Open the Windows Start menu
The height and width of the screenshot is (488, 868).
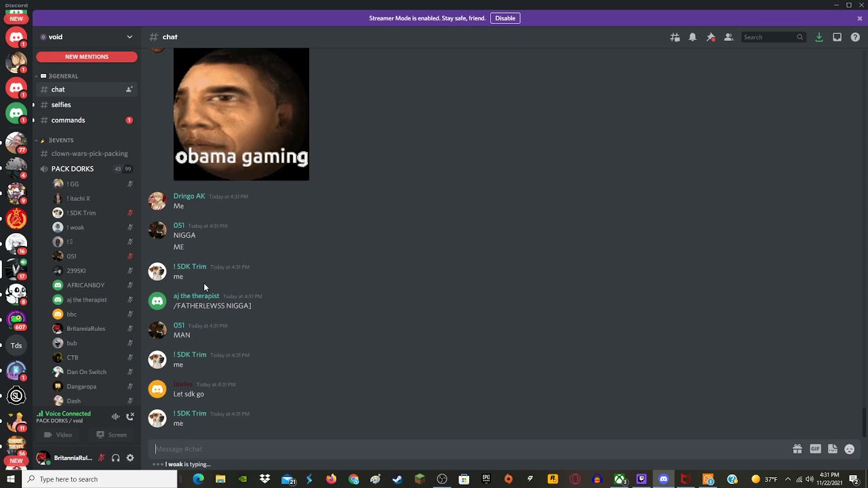pyautogui.click(x=11, y=479)
